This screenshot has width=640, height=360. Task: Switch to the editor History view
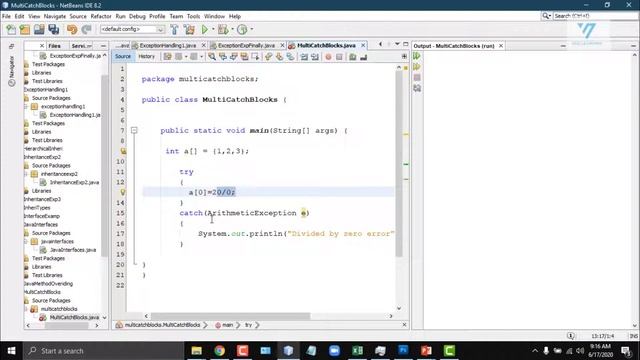coord(147,56)
